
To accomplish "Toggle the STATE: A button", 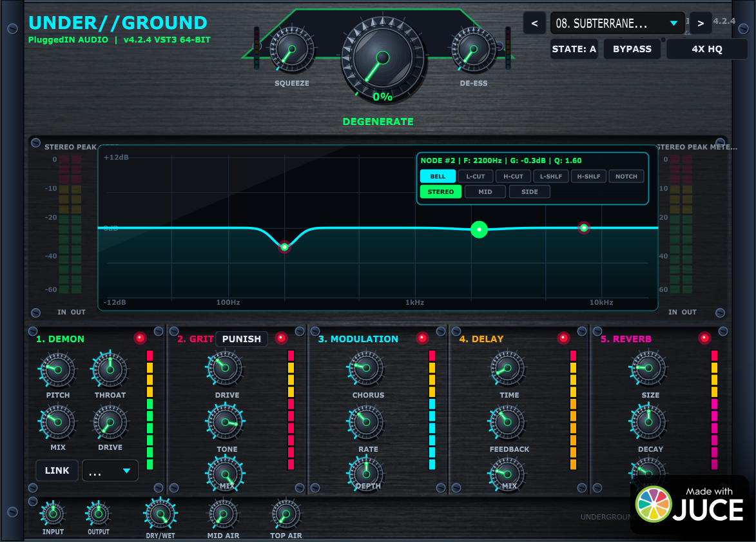I will click(x=574, y=49).
